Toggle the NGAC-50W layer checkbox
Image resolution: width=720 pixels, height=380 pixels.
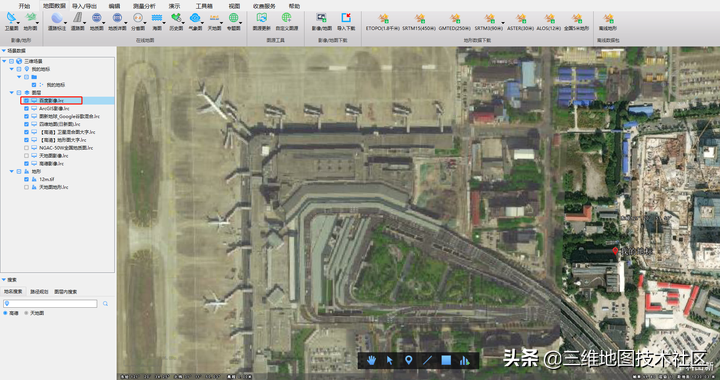click(x=26, y=148)
